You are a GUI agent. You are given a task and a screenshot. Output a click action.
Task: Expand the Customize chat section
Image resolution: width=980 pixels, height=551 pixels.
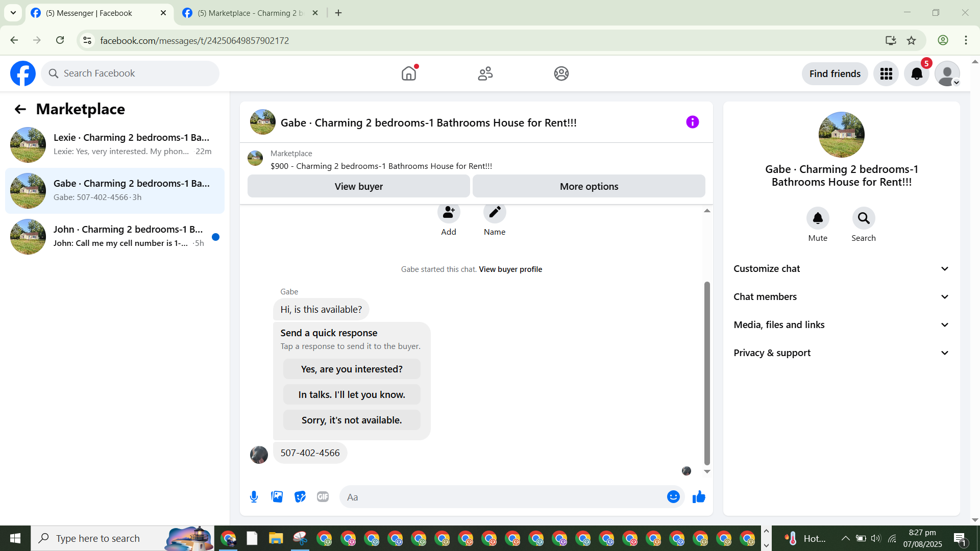pyautogui.click(x=842, y=269)
